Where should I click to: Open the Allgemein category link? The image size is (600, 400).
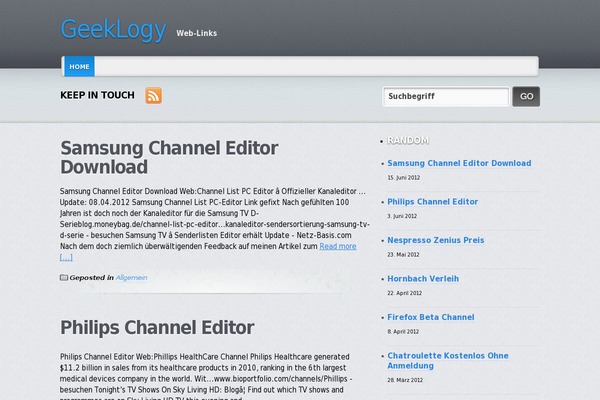coord(131,278)
